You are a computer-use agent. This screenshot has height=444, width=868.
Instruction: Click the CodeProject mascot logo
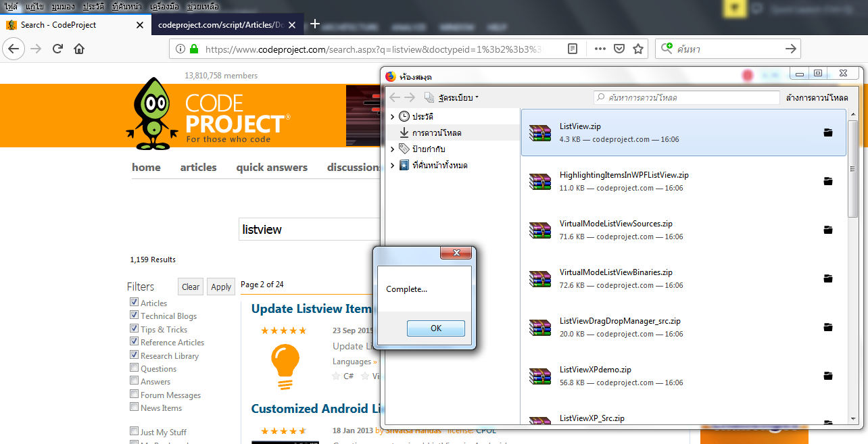coord(153,113)
